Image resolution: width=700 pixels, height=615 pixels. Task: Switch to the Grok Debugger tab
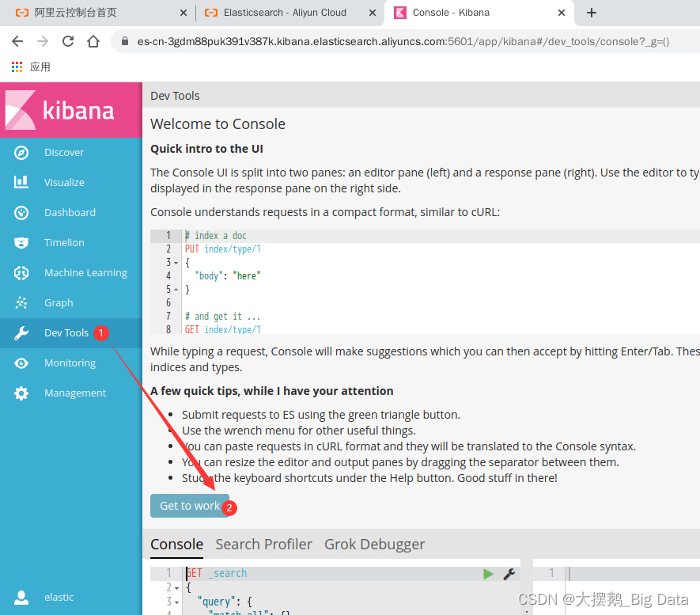(375, 545)
